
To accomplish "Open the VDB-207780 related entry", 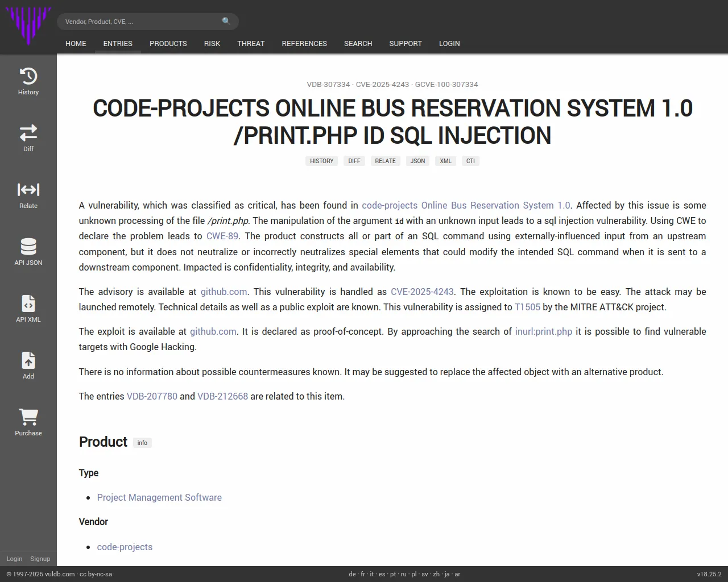I will pos(152,396).
